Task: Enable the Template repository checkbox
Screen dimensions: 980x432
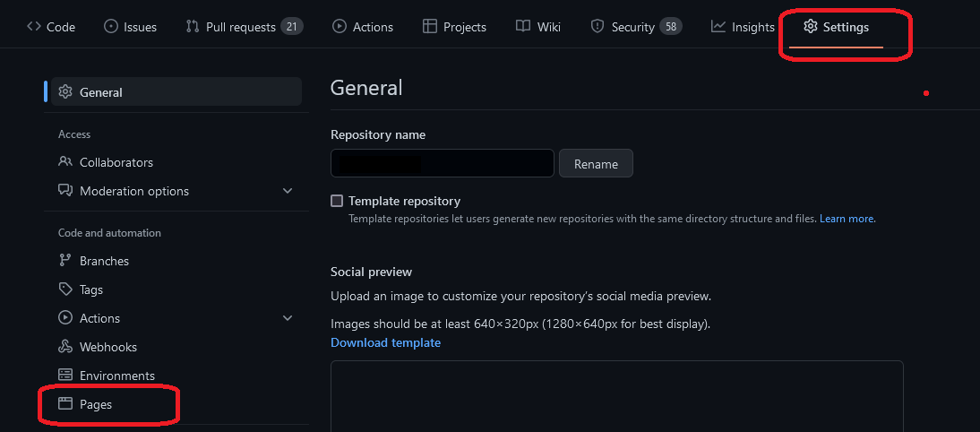Action: 337,201
